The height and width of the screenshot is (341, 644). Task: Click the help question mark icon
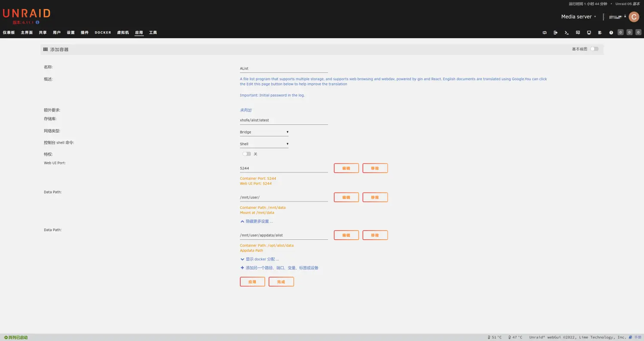pos(611,33)
